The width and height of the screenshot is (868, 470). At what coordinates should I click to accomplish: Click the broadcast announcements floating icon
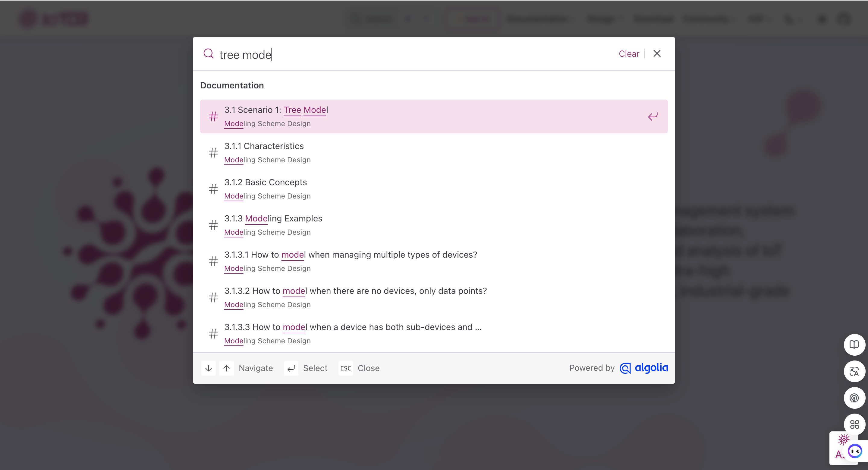(x=854, y=398)
